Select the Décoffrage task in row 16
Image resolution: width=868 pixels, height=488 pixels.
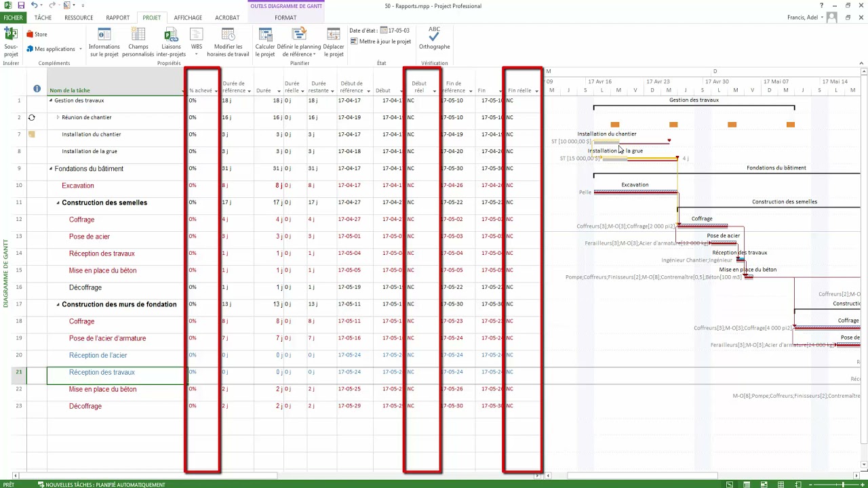coord(85,287)
